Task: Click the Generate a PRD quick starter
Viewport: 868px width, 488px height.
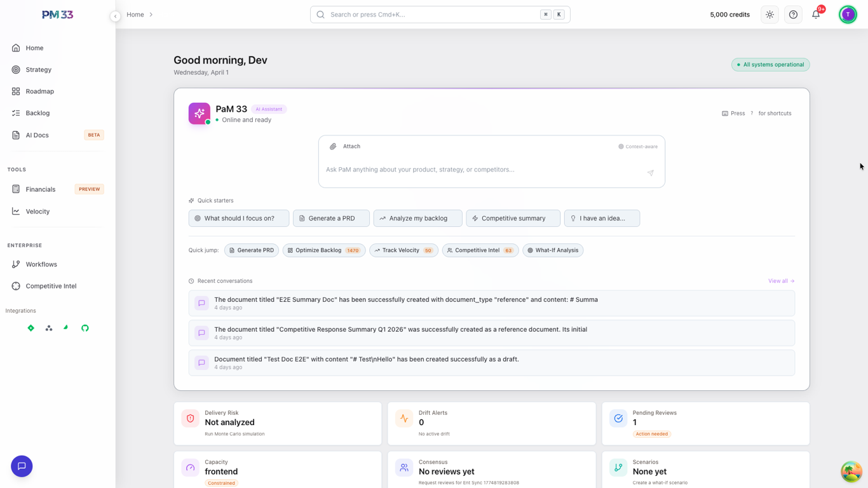Action: coord(331,219)
